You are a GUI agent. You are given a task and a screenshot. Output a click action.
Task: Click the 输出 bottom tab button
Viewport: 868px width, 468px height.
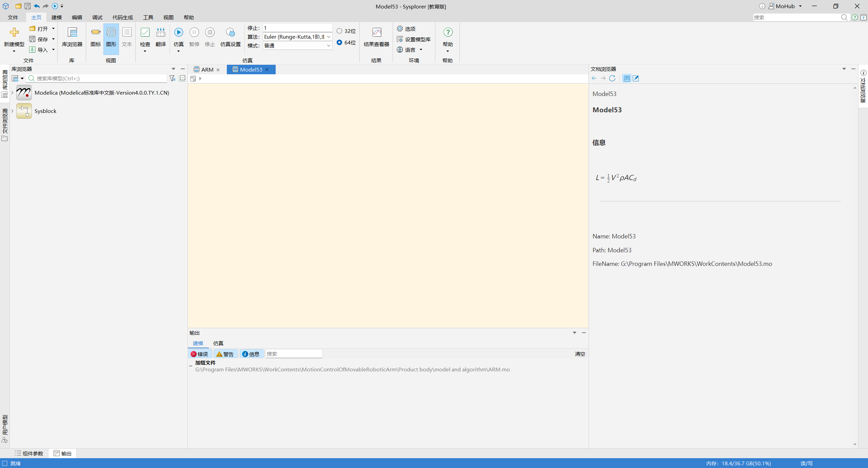pyautogui.click(x=63, y=453)
